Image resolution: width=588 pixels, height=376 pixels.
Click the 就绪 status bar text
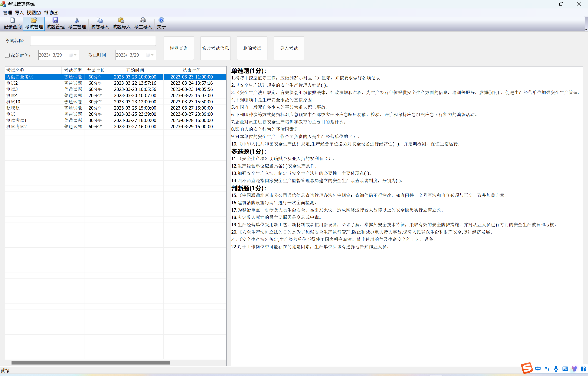[x=5, y=371]
